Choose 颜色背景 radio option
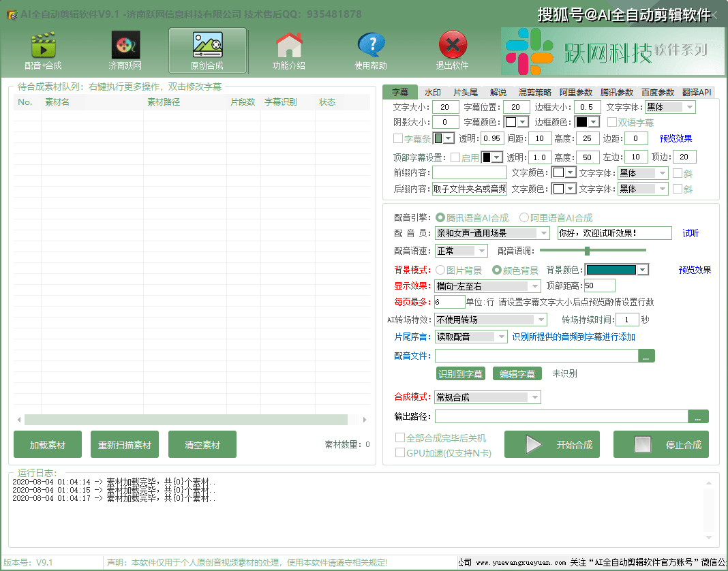Viewport: 728px width, 571px height. [x=497, y=271]
